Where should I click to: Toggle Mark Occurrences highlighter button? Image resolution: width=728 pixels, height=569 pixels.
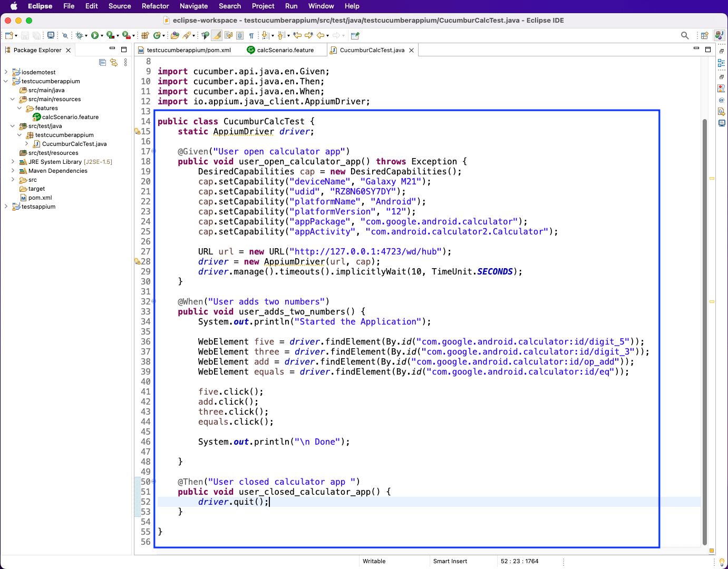pos(217,35)
